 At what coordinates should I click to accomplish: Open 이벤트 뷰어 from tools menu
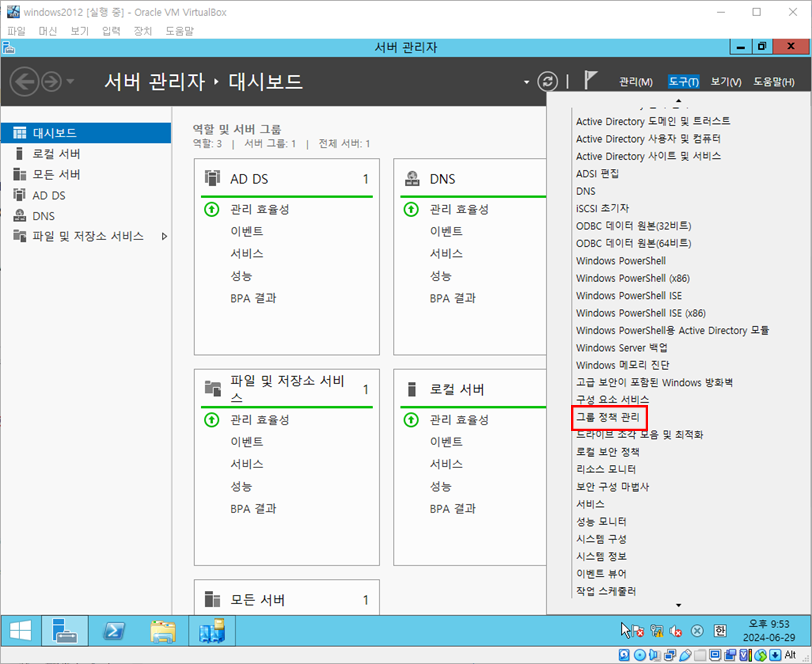click(x=601, y=573)
